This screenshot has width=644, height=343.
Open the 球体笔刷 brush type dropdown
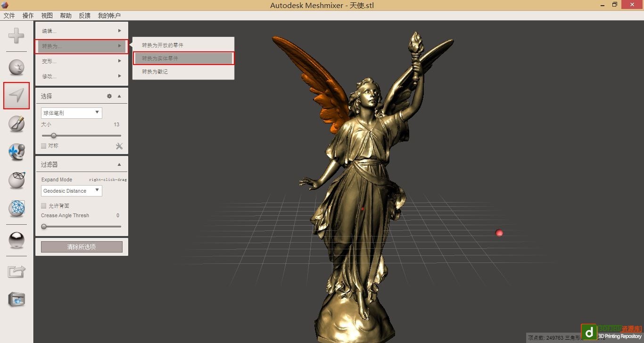pos(71,113)
